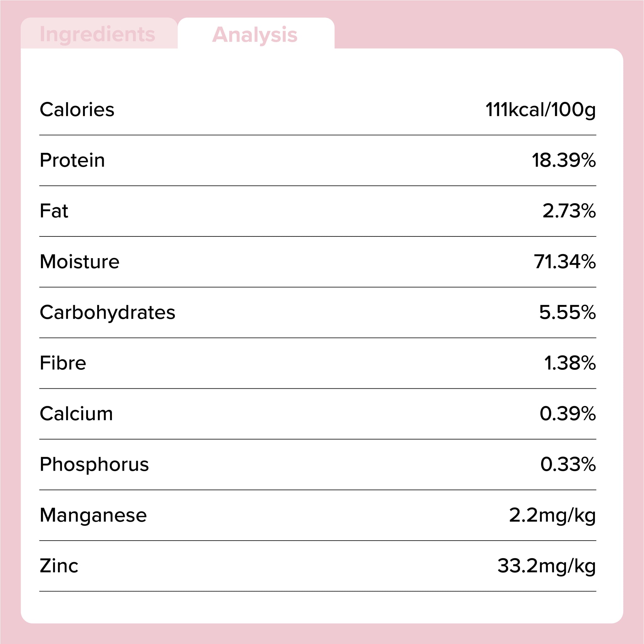The image size is (644, 644).
Task: Click the Calories row label
Action: [77, 110]
